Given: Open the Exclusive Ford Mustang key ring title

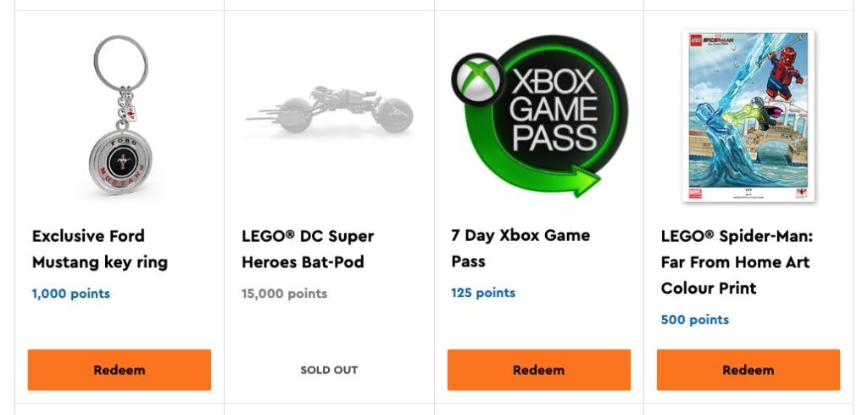Looking at the screenshot, I should pos(100,249).
